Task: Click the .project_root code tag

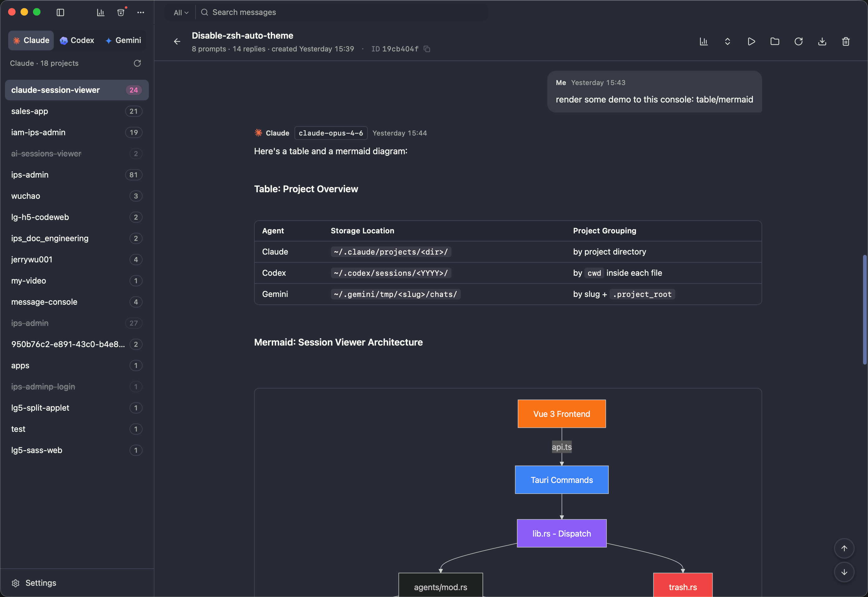Action: click(x=642, y=294)
